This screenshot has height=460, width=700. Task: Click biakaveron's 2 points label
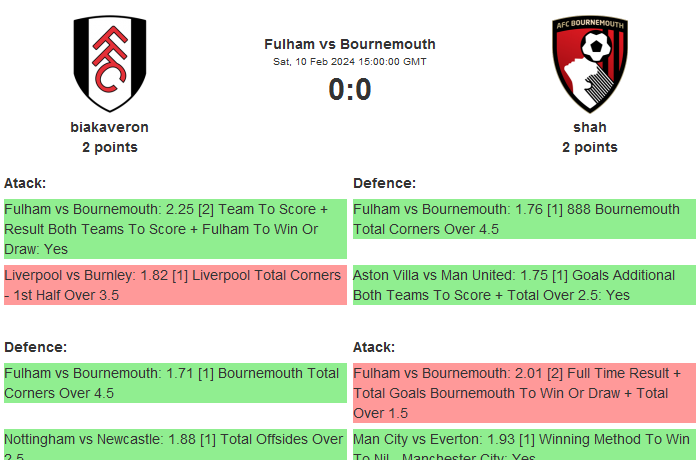(110, 147)
